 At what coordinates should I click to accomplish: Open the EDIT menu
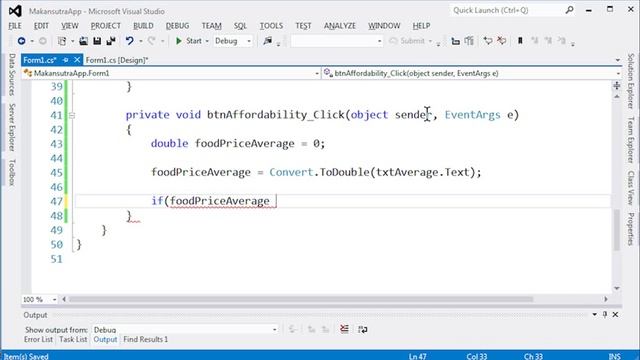tap(41, 26)
